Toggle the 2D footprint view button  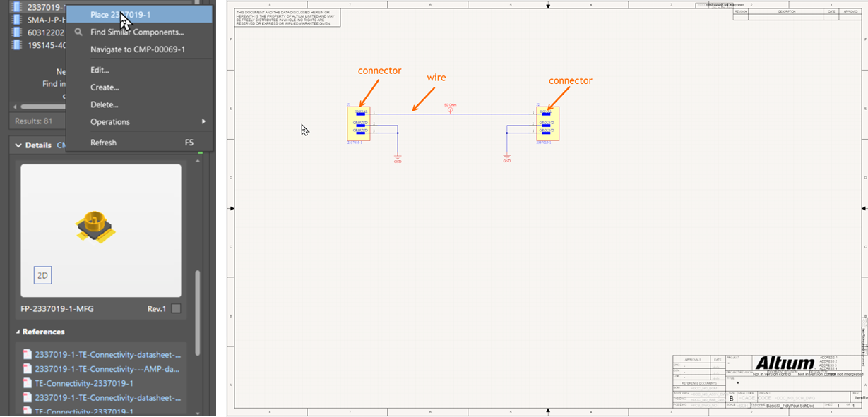click(42, 276)
